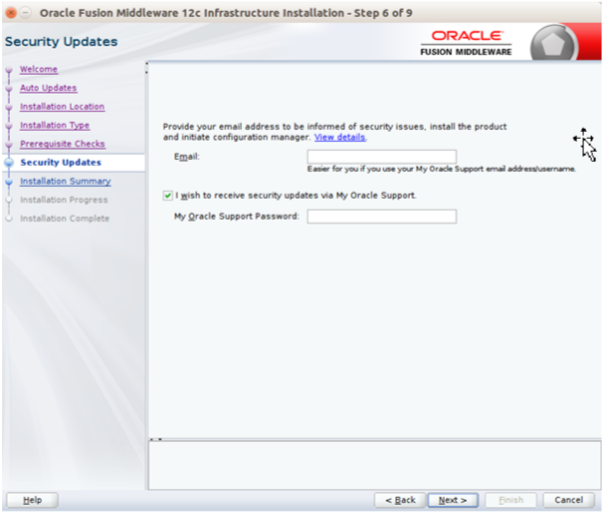This screenshot has width=608, height=514.
Task: Click the Installation Progress step label
Action: coord(64,200)
